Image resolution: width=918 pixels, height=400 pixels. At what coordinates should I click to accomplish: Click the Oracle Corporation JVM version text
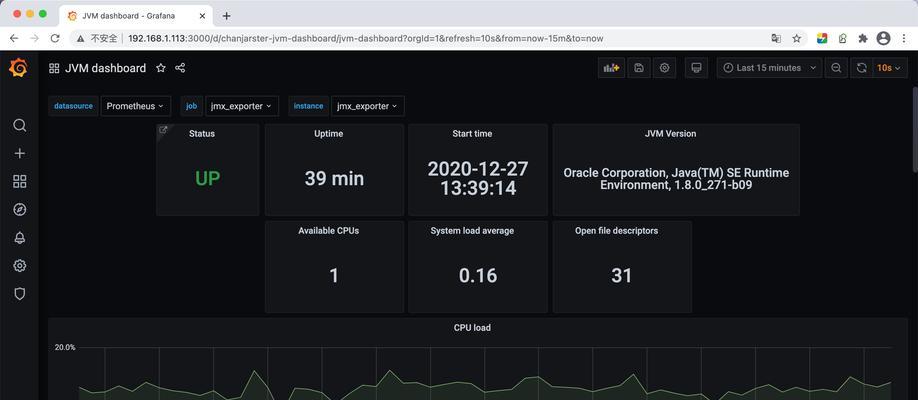676,179
